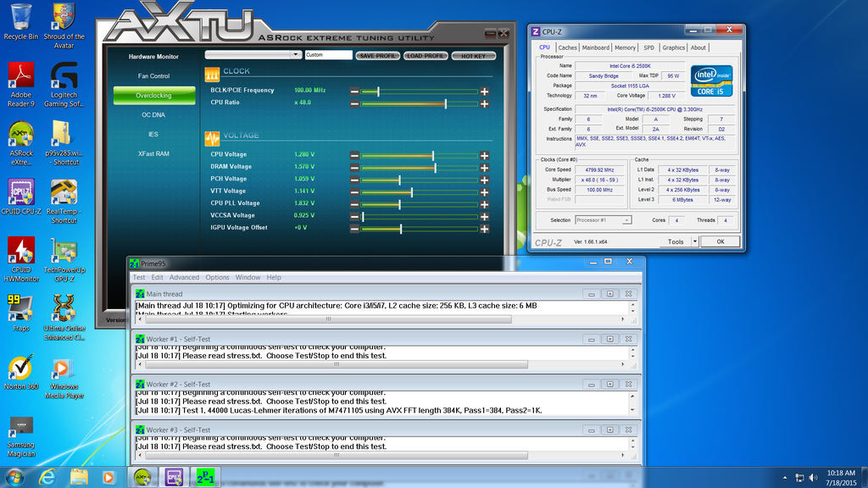Open Logitech Gaming Software desktop icon
Viewport: 868px width, 488px height.
[64, 84]
